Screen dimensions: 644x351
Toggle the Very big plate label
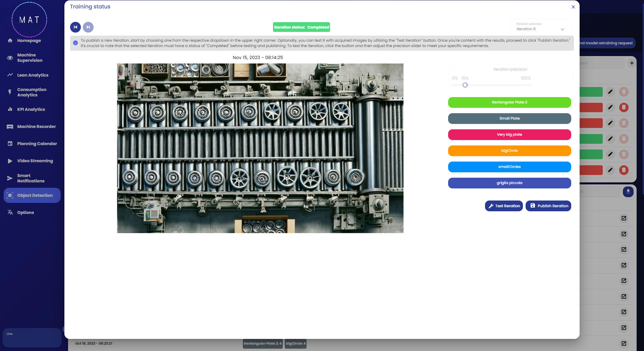pos(509,135)
